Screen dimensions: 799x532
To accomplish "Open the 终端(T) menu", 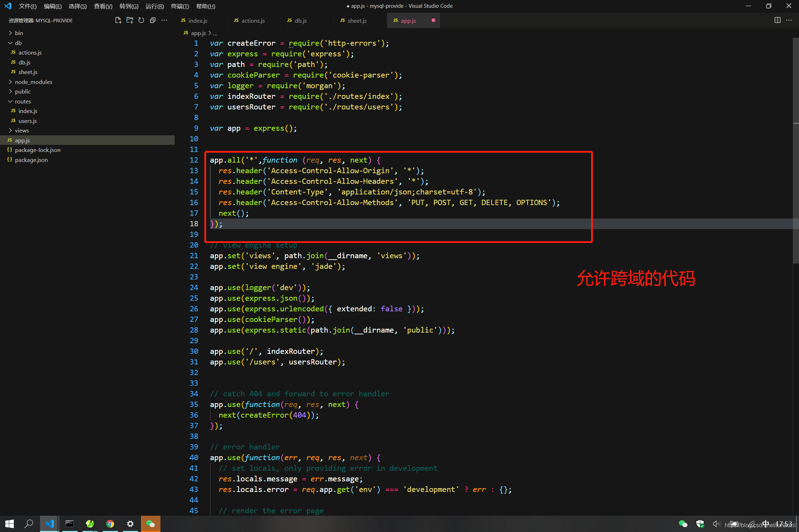I will click(x=180, y=6).
